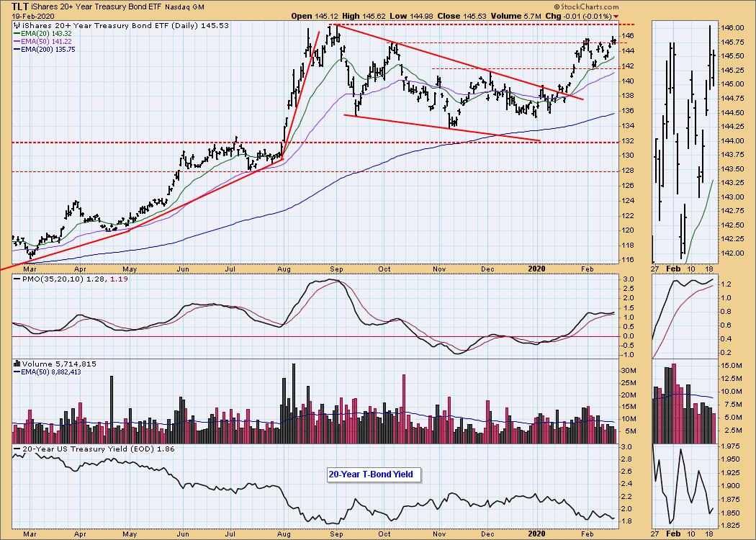Click the 'Chg -0.01 (-0.01%)' value

pyautogui.click(x=578, y=16)
